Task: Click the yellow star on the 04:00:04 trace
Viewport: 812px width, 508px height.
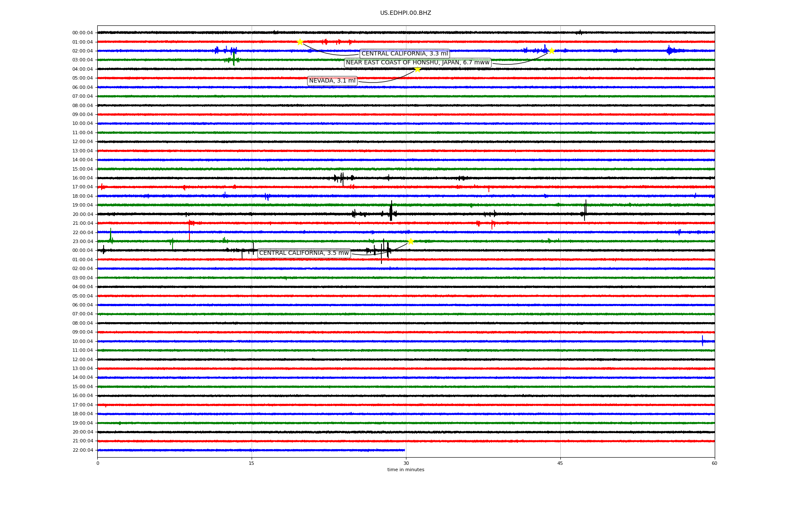Action: pyautogui.click(x=417, y=69)
